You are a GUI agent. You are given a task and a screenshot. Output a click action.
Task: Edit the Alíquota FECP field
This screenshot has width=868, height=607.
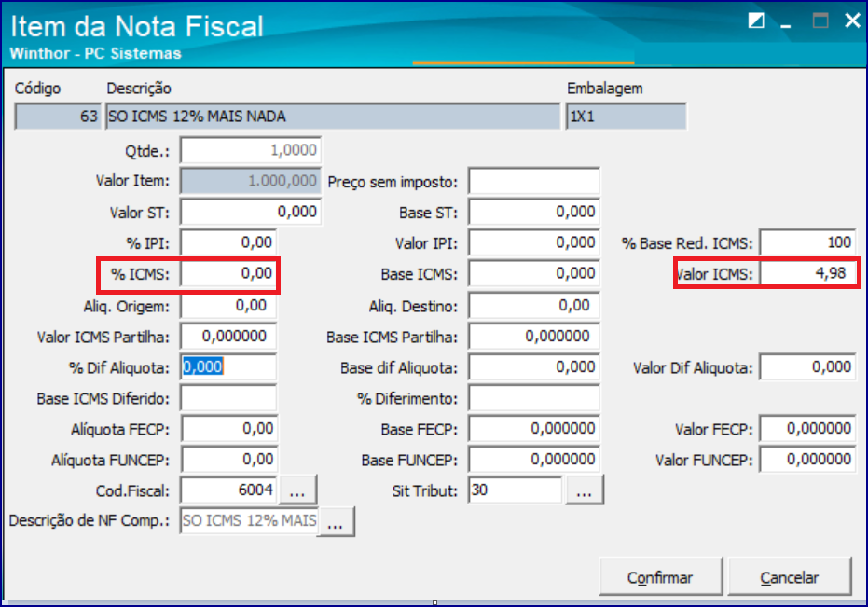228,429
